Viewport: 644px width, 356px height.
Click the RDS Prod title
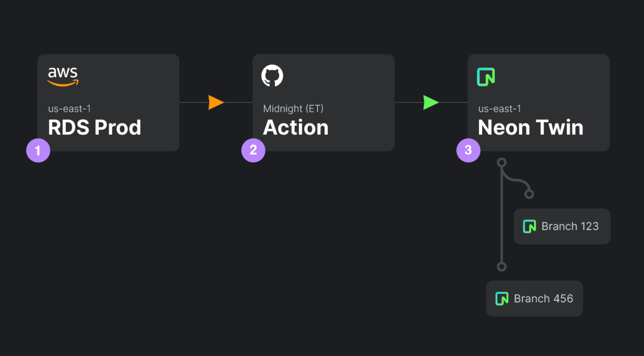click(94, 128)
